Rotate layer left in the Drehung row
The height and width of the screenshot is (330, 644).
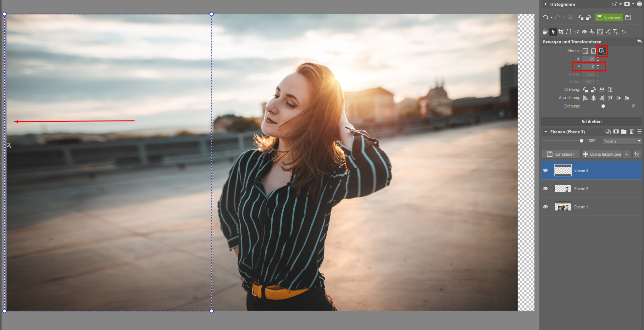[x=585, y=90]
